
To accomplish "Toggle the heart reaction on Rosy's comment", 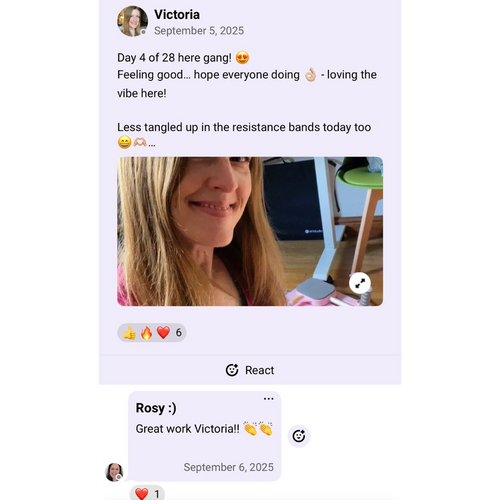I will 147,493.
